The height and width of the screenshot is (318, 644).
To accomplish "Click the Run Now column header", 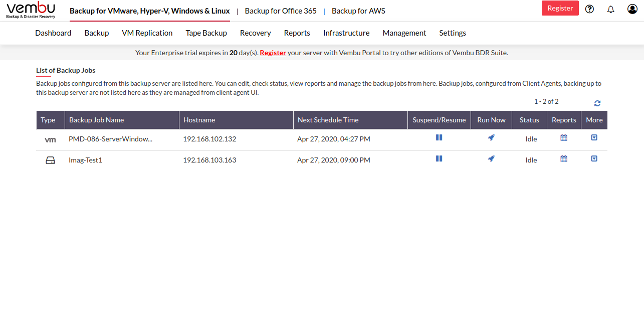I will (492, 120).
